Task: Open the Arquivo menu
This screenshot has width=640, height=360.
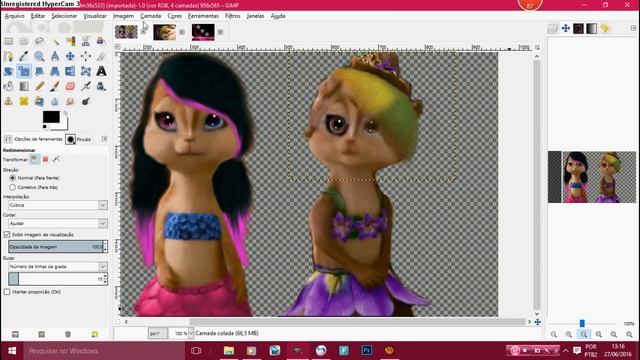Action: tap(15, 16)
